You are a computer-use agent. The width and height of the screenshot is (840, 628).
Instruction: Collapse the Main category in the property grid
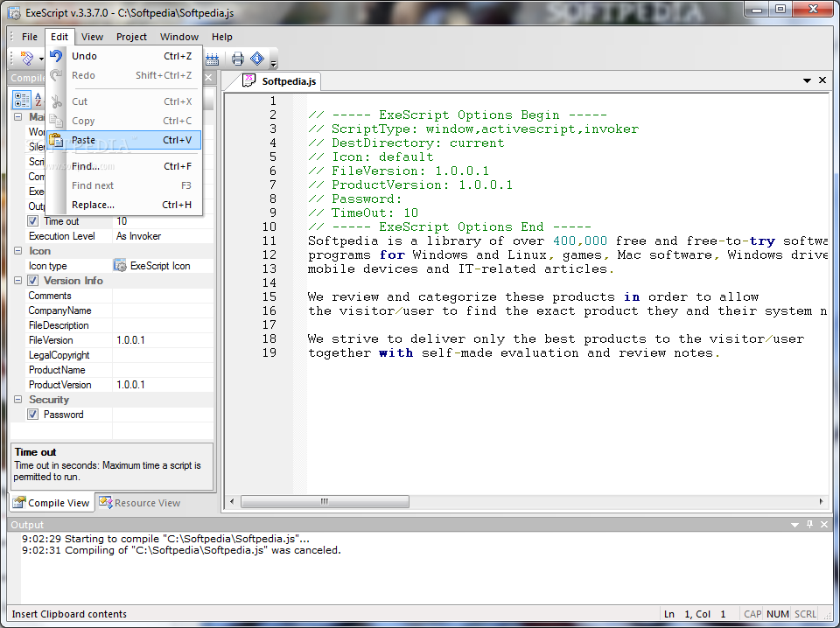pyautogui.click(x=17, y=116)
